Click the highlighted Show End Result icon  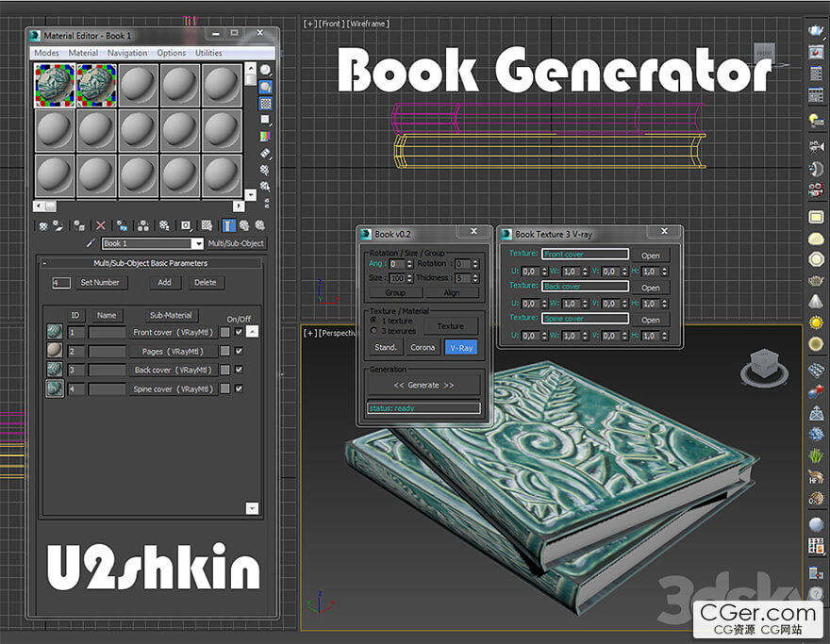(228, 225)
